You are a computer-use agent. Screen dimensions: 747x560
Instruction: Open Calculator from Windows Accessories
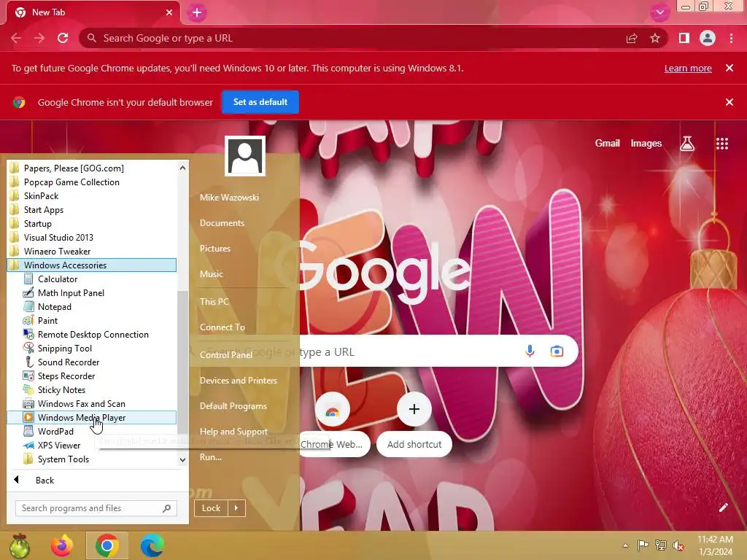coord(58,279)
